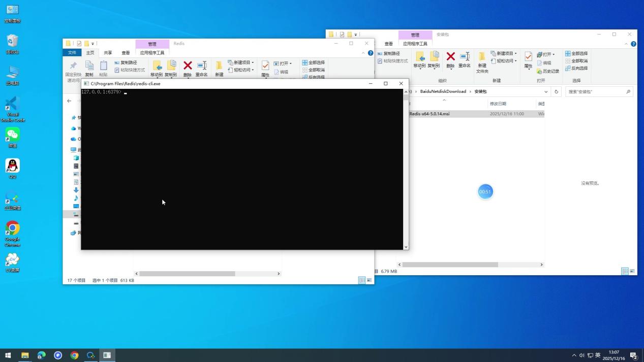Click horizontal scrollbar in 安装包 file list
Viewport: 644px width, 362px height.
coord(450,265)
